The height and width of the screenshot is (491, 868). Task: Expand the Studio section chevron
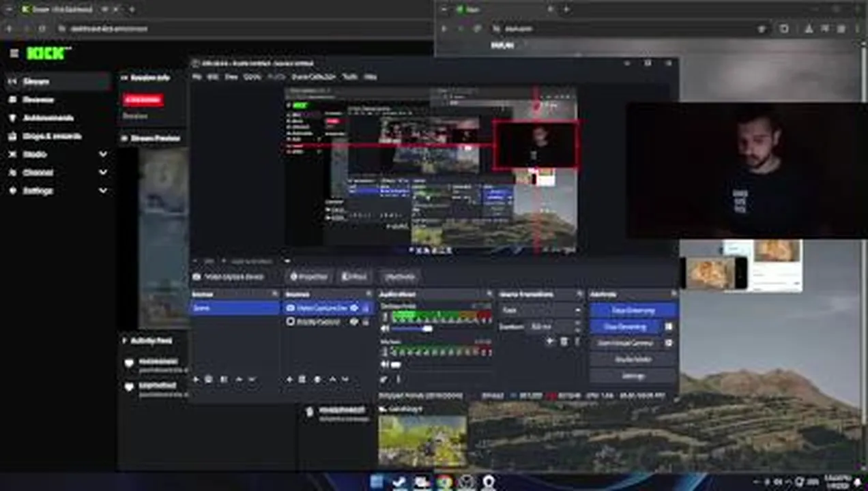102,154
